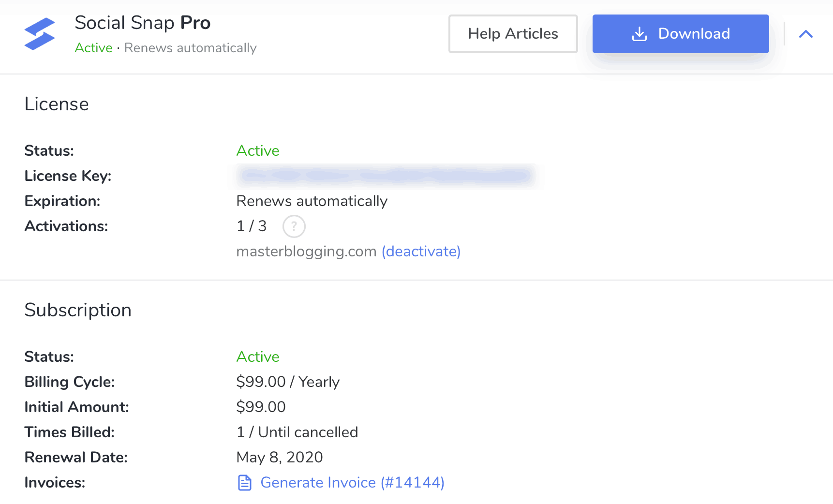Click the $99.00 / Yearly billing cycle
Viewport: 833px width, 504px height.
coord(288,382)
